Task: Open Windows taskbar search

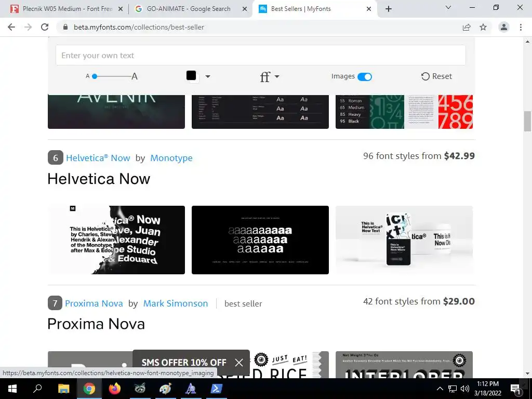Action: (37, 389)
